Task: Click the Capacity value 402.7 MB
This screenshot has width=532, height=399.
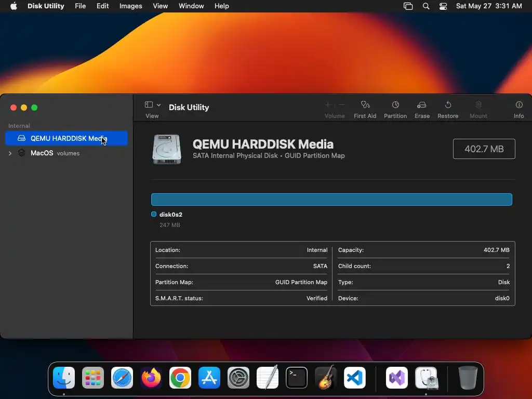Action: point(496,250)
